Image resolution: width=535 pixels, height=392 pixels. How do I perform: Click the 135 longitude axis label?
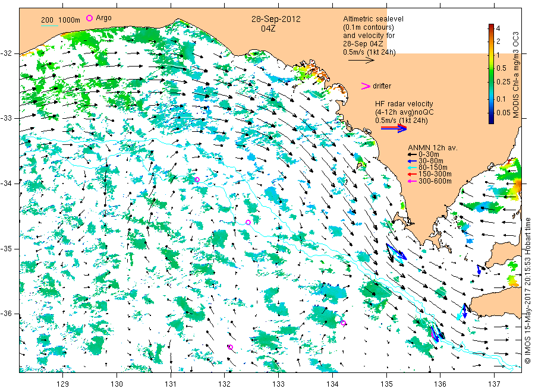386,384
